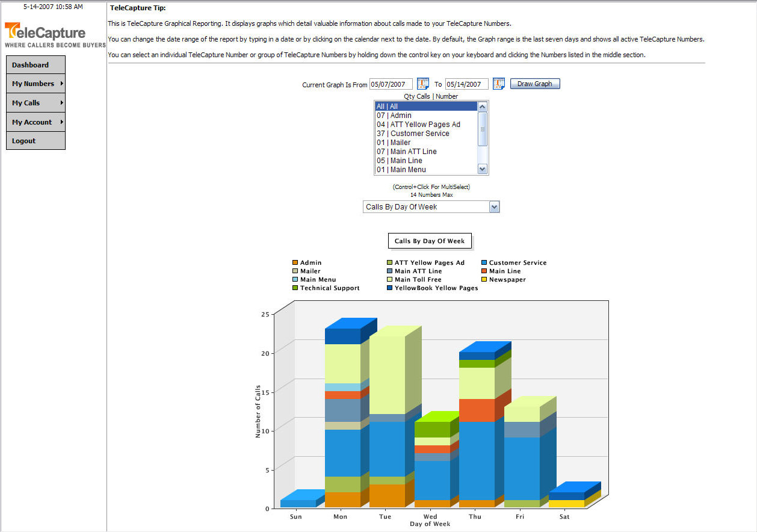Open calendar icon beside the start date

tap(423, 84)
